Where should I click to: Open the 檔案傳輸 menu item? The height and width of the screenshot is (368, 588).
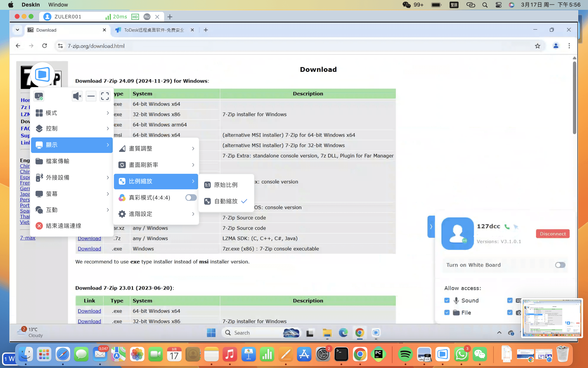pos(72,161)
